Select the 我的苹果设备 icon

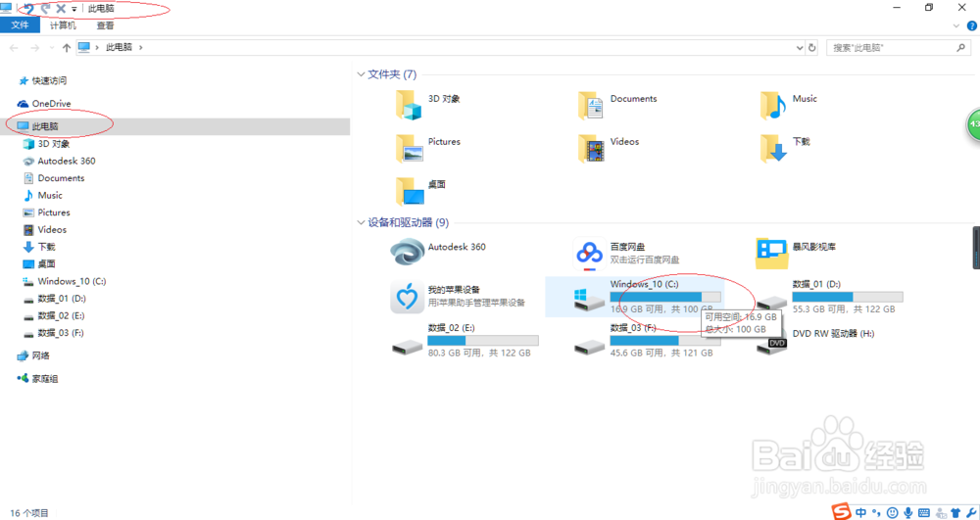pyautogui.click(x=407, y=297)
